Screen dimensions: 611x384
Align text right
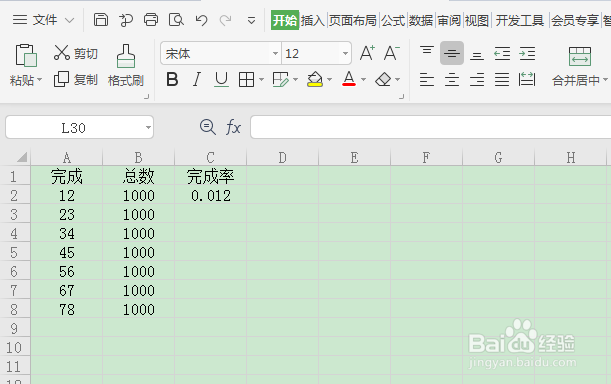pos(477,80)
